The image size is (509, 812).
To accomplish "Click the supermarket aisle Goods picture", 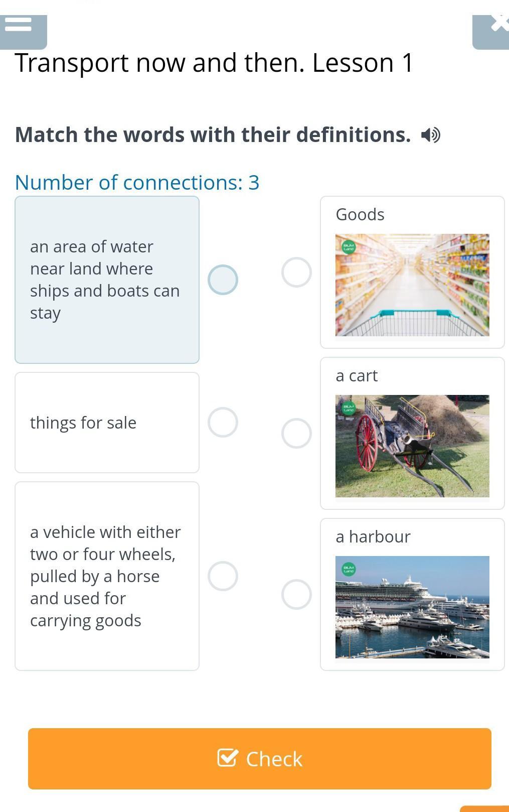I will pyautogui.click(x=412, y=285).
